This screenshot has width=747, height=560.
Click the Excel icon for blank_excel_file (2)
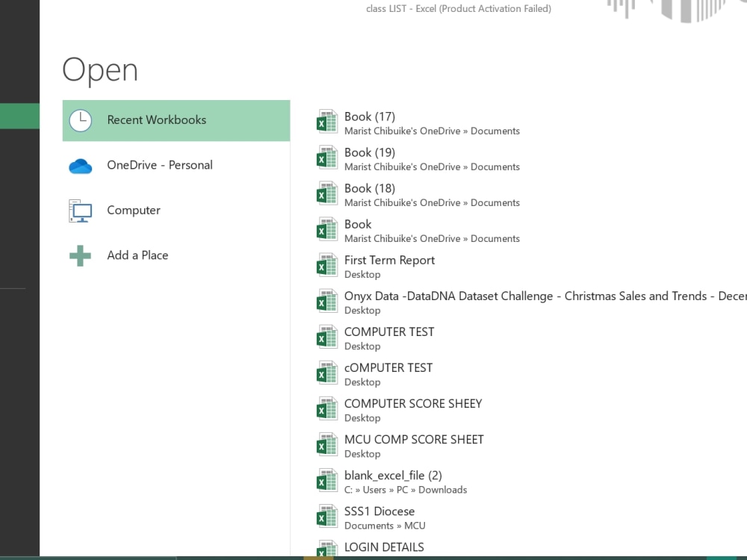pyautogui.click(x=327, y=480)
